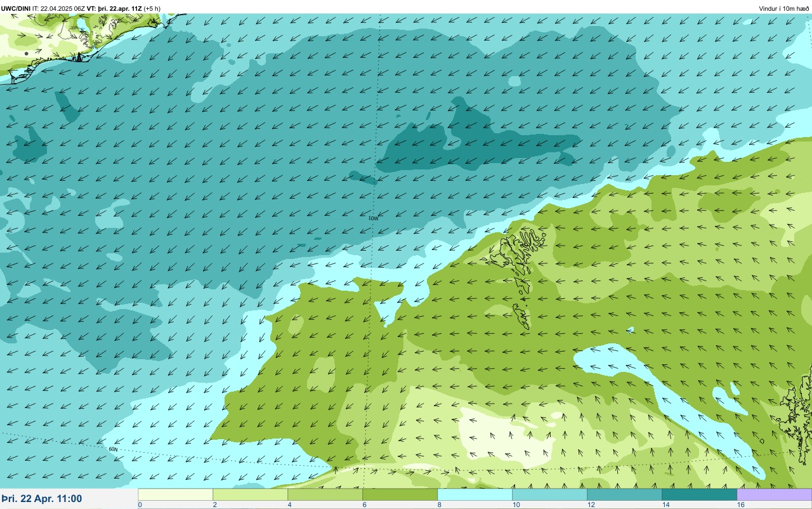This screenshot has width=812, height=509.
Task: Click the 'Vindur í 10m hæð' title text
Action: [783, 8]
